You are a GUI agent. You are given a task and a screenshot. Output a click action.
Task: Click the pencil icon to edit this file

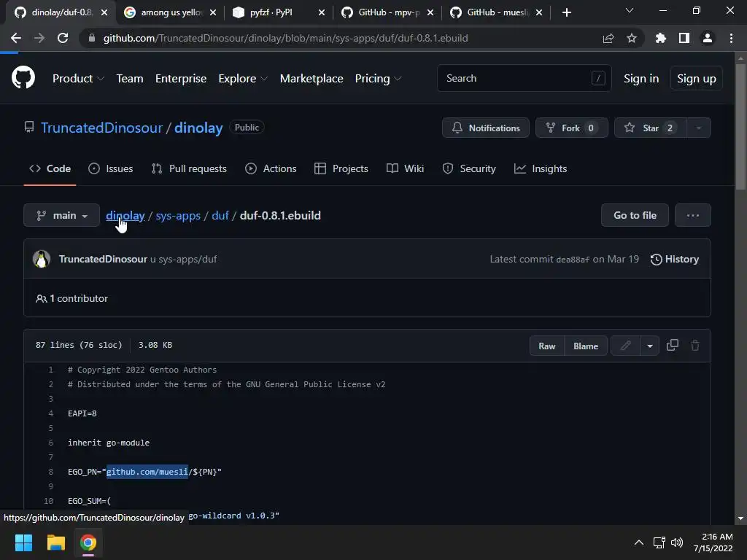pos(625,346)
